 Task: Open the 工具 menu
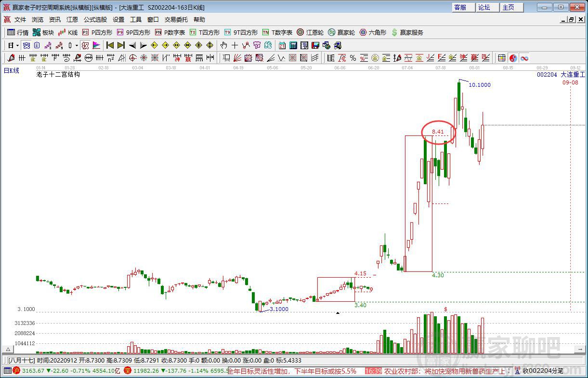pyautogui.click(x=136, y=20)
